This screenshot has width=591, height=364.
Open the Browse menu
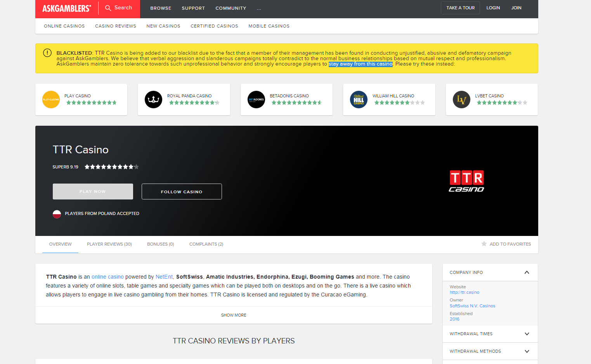point(161,8)
